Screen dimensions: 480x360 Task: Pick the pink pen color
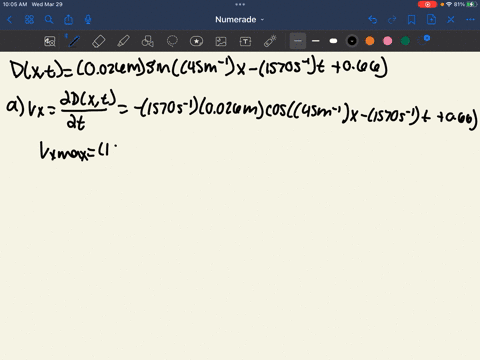pyautogui.click(x=387, y=41)
